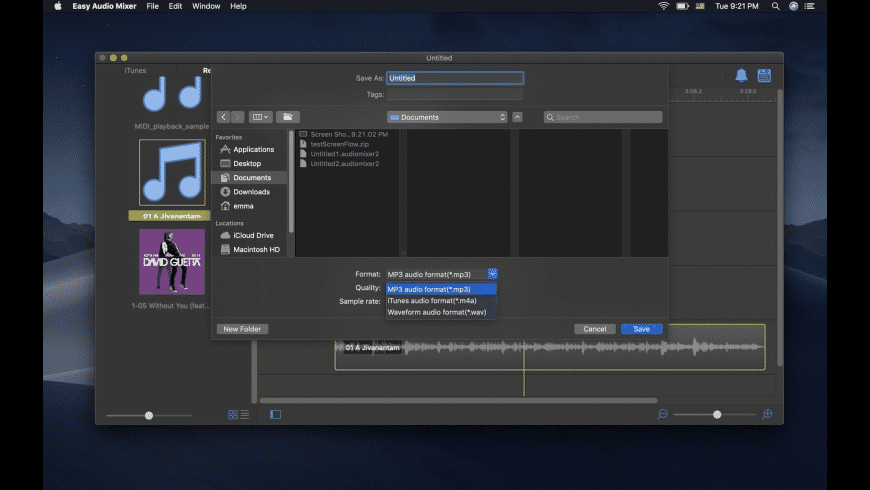Click the zoom out magnifier icon

tap(662, 414)
